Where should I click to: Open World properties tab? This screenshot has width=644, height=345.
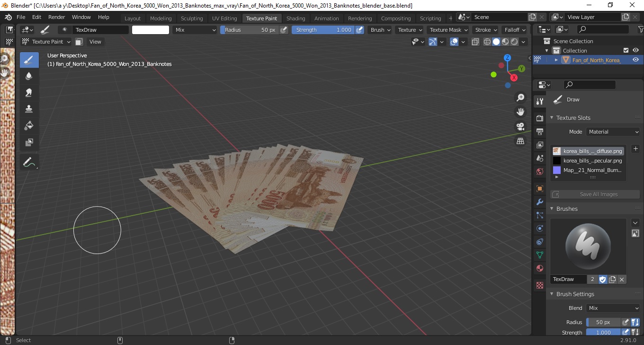[x=539, y=172]
